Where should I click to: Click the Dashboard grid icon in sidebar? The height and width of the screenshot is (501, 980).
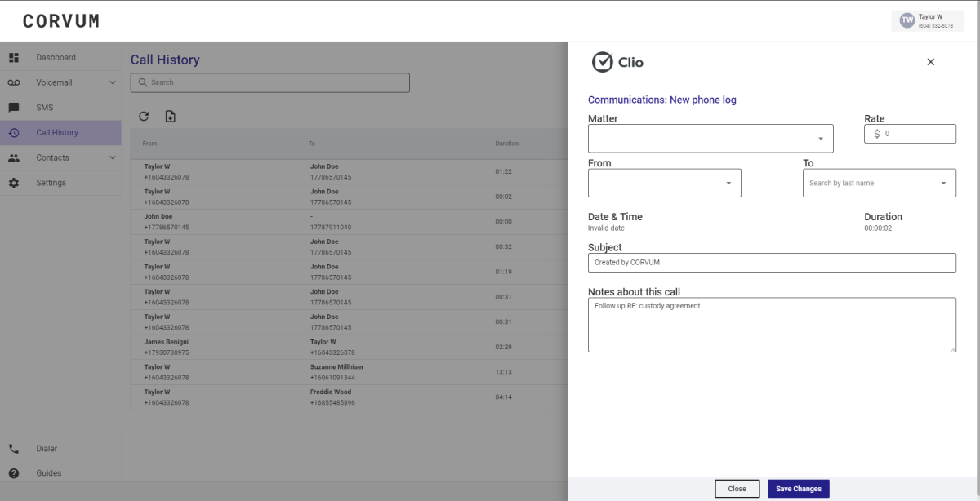[14, 58]
